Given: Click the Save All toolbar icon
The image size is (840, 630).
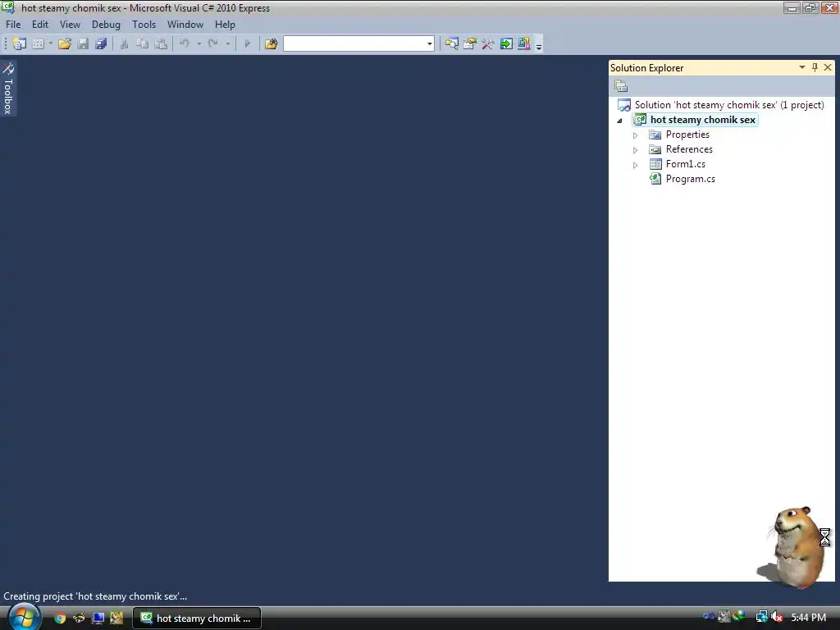Looking at the screenshot, I should click(101, 44).
